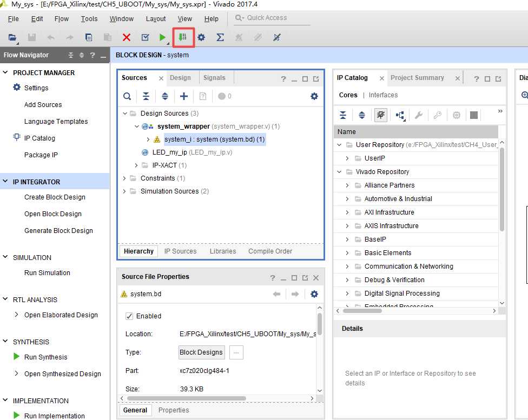The image size is (528, 420).
Task: Click forward arrow in Source File Properties
Action: pyautogui.click(x=295, y=294)
